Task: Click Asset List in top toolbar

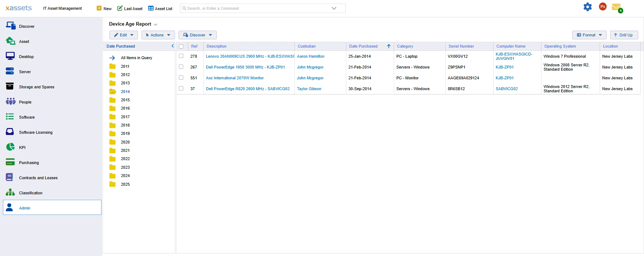Action: (160, 8)
